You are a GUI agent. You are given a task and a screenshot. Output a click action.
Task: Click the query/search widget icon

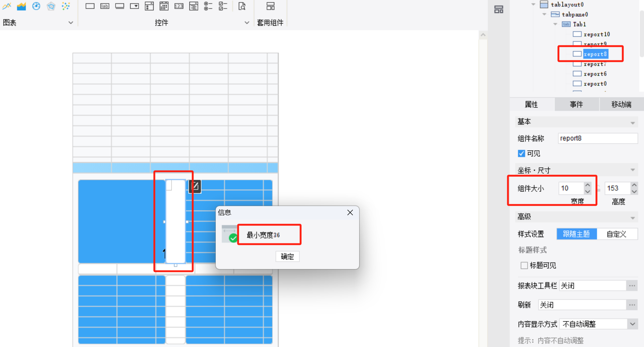tap(242, 6)
